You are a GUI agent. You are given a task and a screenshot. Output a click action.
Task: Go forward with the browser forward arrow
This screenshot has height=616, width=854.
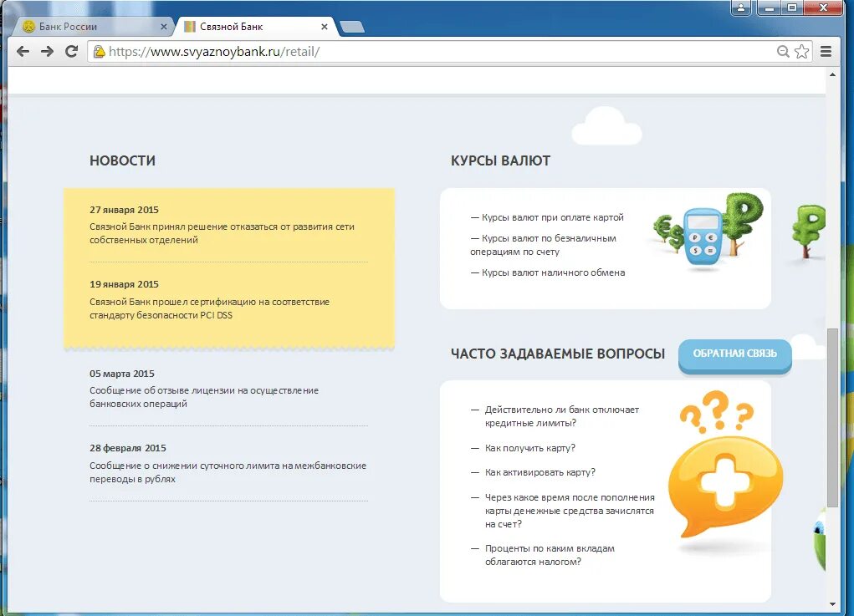pos(48,52)
